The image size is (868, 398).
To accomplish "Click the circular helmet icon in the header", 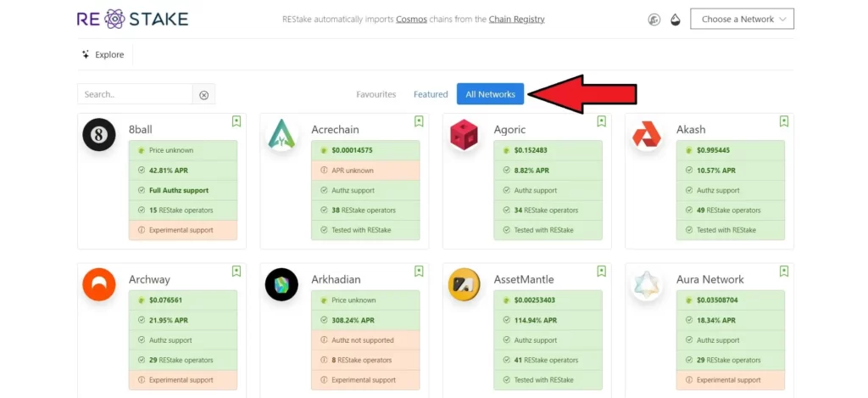I will (x=654, y=20).
